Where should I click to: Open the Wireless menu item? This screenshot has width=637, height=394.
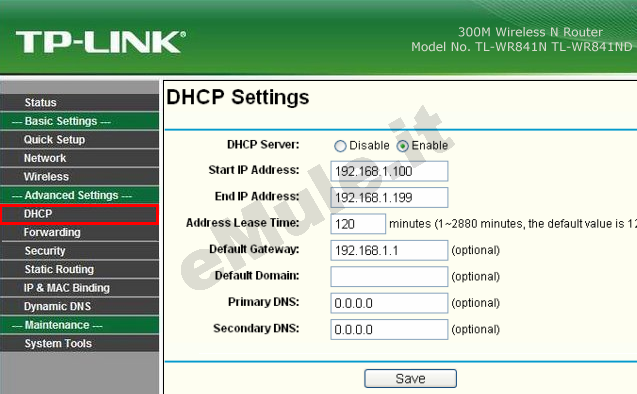(80, 177)
